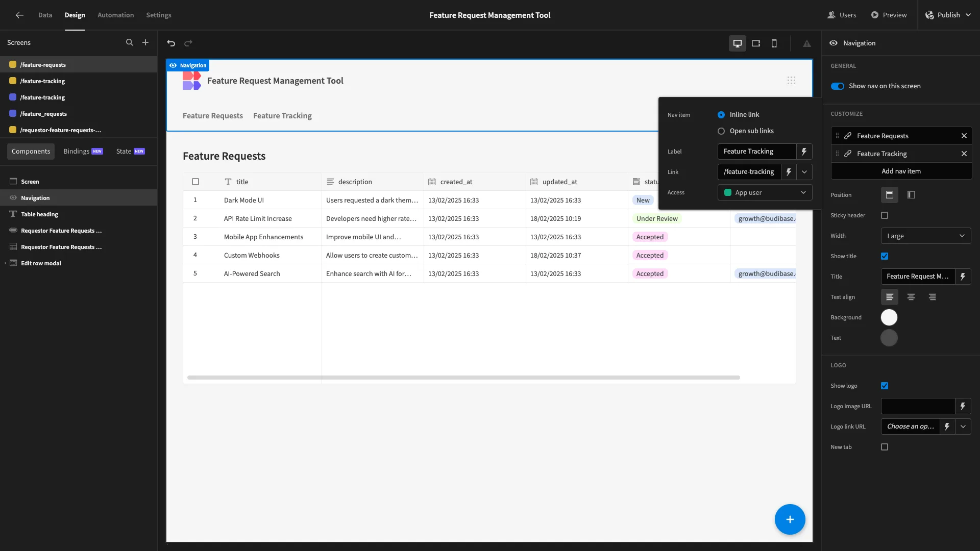
Task: Open the Data tab
Action: coord(45,15)
